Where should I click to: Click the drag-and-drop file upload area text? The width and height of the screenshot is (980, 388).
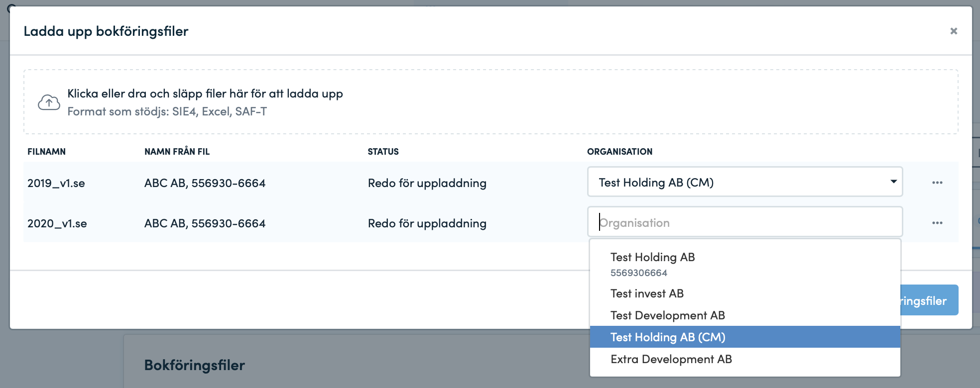[x=205, y=94]
